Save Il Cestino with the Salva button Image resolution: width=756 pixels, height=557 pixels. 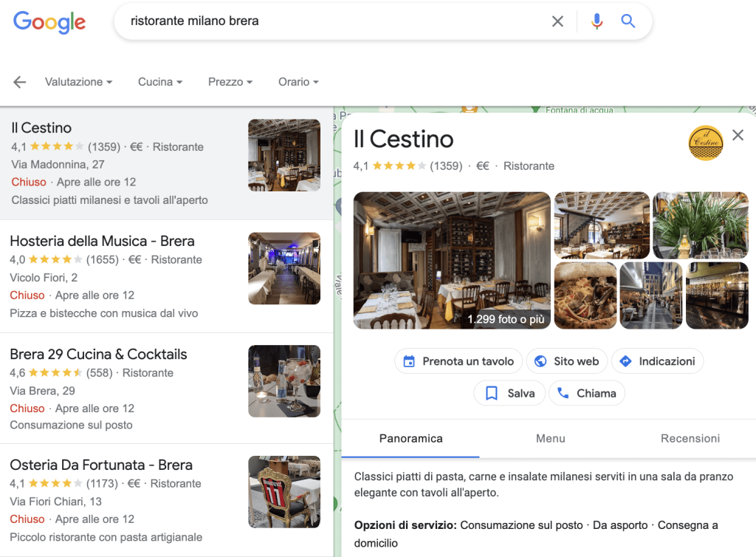[509, 394]
